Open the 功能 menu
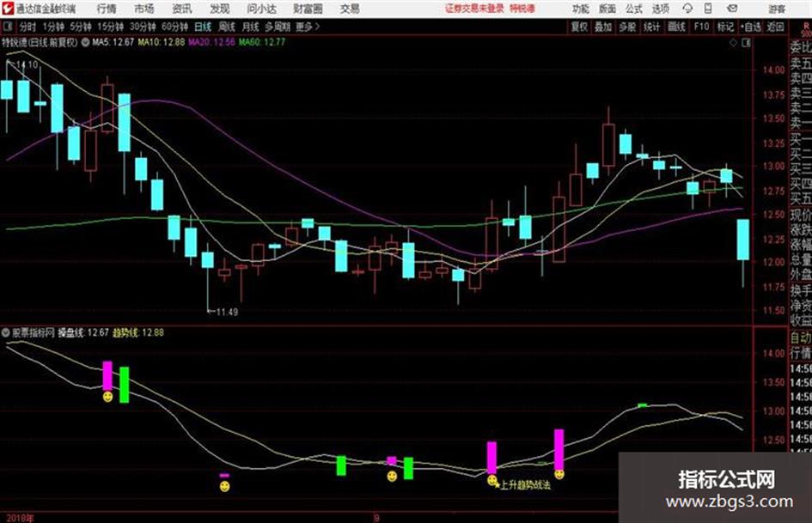The image size is (812, 523). coord(581,9)
